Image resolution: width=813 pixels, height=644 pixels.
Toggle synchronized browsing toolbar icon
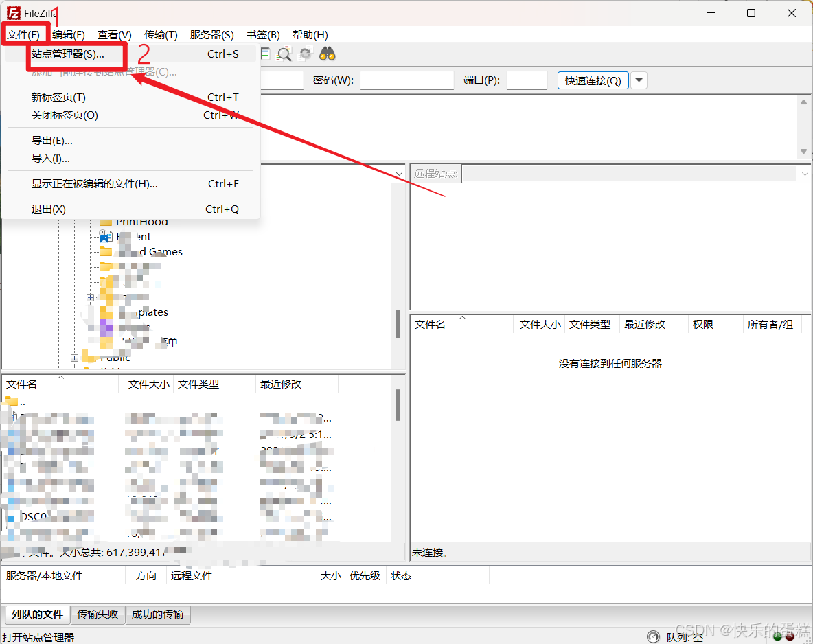(x=306, y=54)
